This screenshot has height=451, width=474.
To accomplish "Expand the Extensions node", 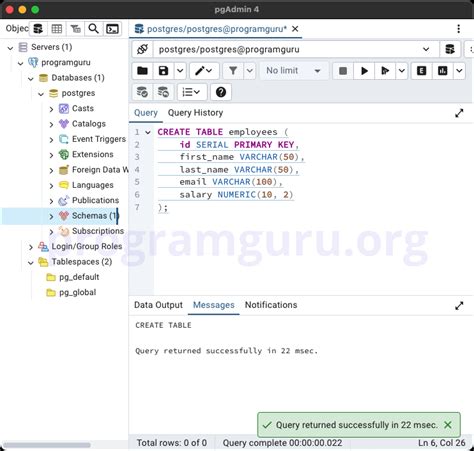I will tap(51, 155).
